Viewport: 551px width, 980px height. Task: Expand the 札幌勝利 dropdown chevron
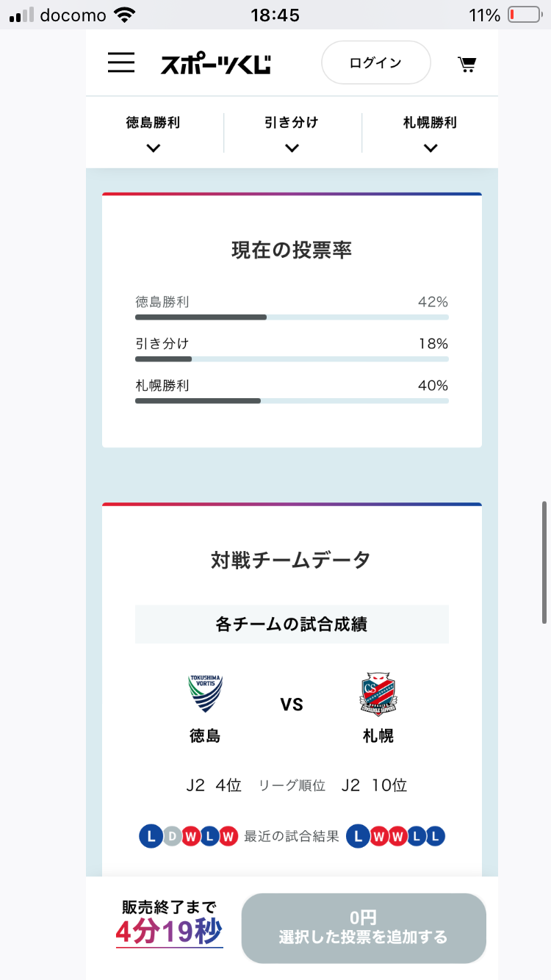(x=431, y=148)
